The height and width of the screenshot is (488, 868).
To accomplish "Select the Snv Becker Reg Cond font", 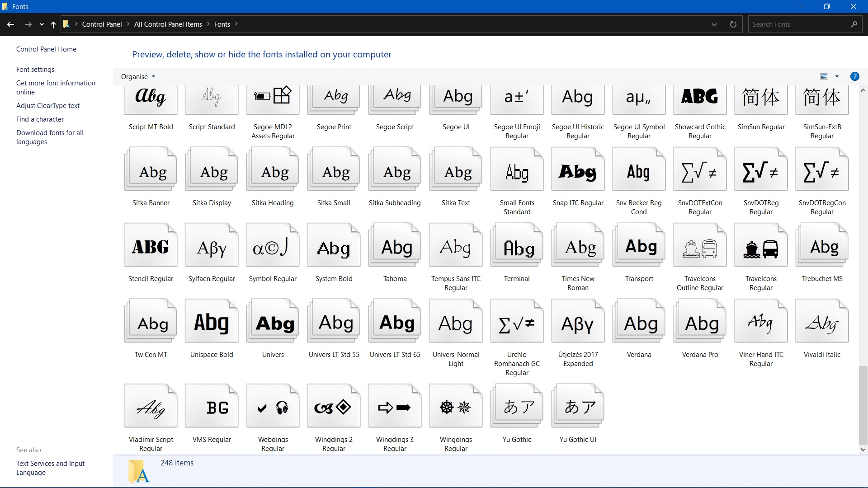I will (639, 169).
